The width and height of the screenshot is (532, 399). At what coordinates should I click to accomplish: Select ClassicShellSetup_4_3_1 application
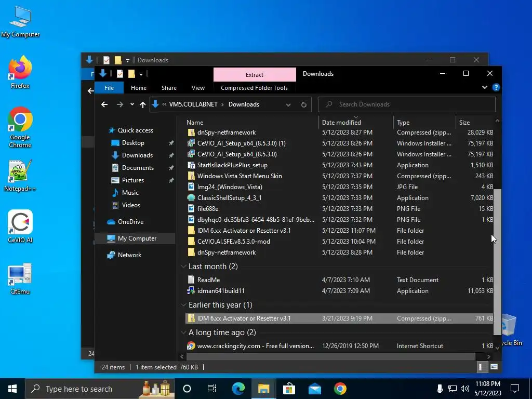(339, 197)
